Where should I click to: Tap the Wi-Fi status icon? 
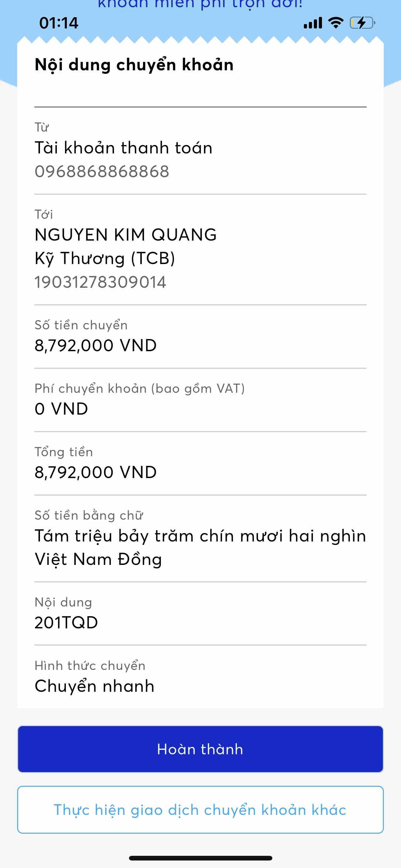pyautogui.click(x=335, y=23)
